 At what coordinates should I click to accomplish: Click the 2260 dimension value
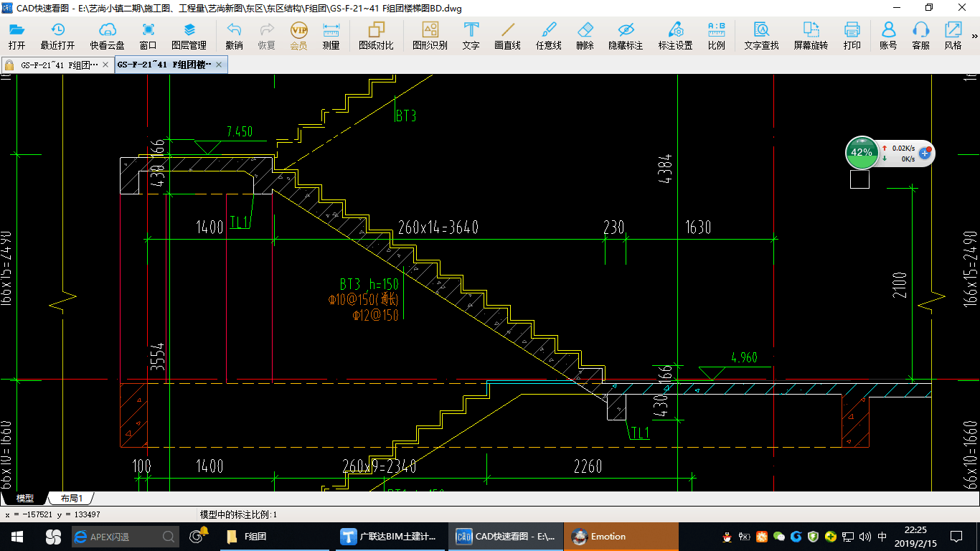pos(588,466)
